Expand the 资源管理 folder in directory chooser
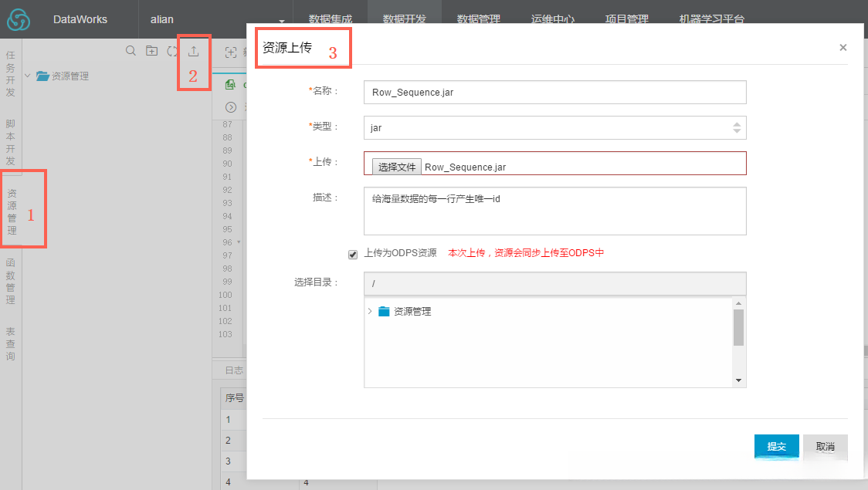868x490 pixels. (x=370, y=312)
